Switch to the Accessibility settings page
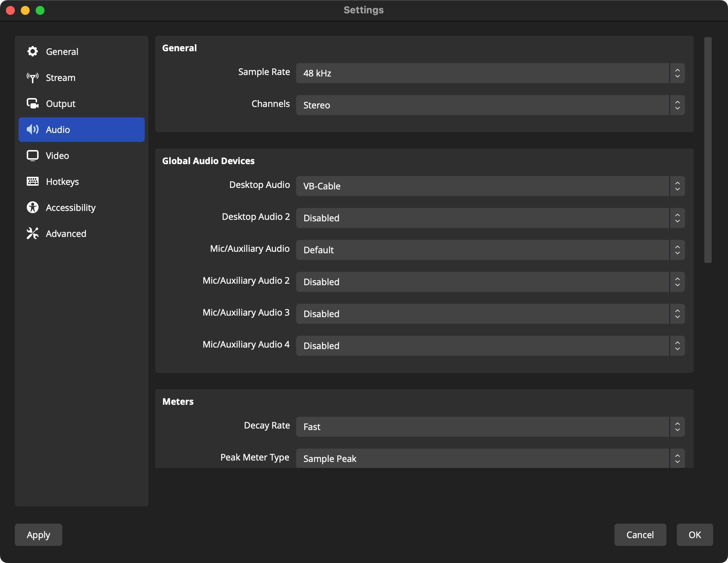Screen dimensions: 728x563 70,208
